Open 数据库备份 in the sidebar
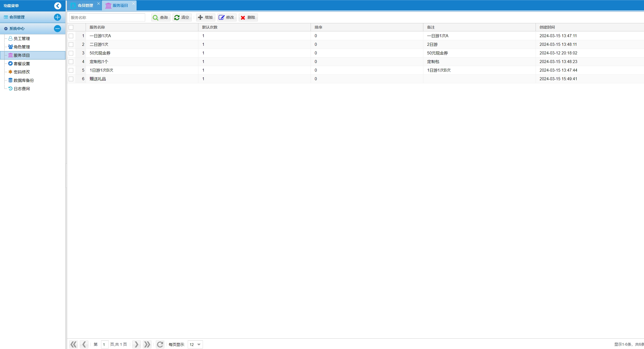This screenshot has width=644, height=349. pyautogui.click(x=24, y=80)
